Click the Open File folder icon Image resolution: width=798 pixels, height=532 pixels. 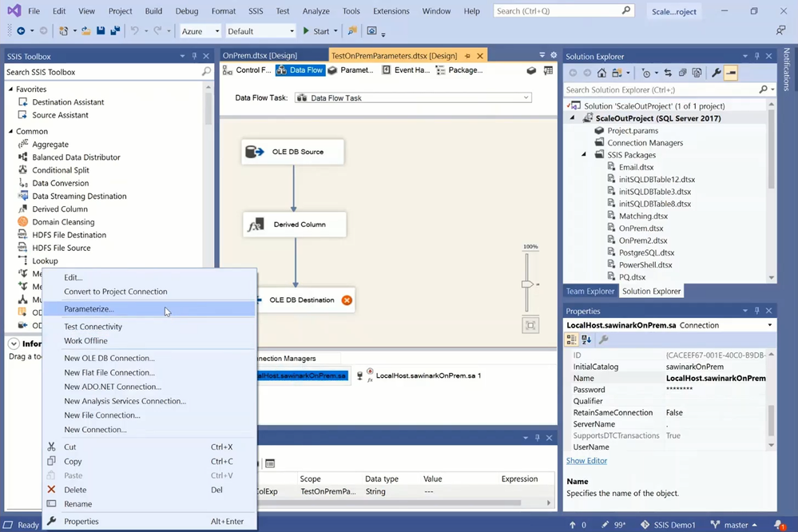coord(86,31)
